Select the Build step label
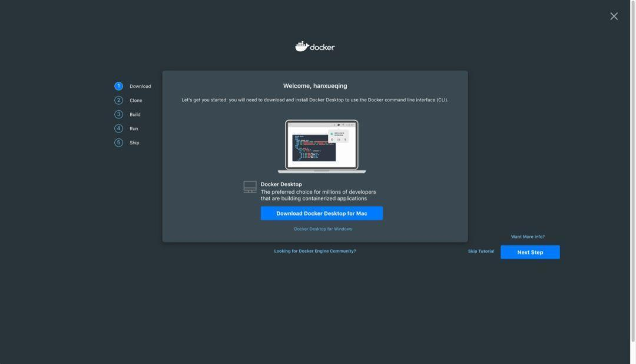The width and height of the screenshot is (636, 364). coord(135,115)
